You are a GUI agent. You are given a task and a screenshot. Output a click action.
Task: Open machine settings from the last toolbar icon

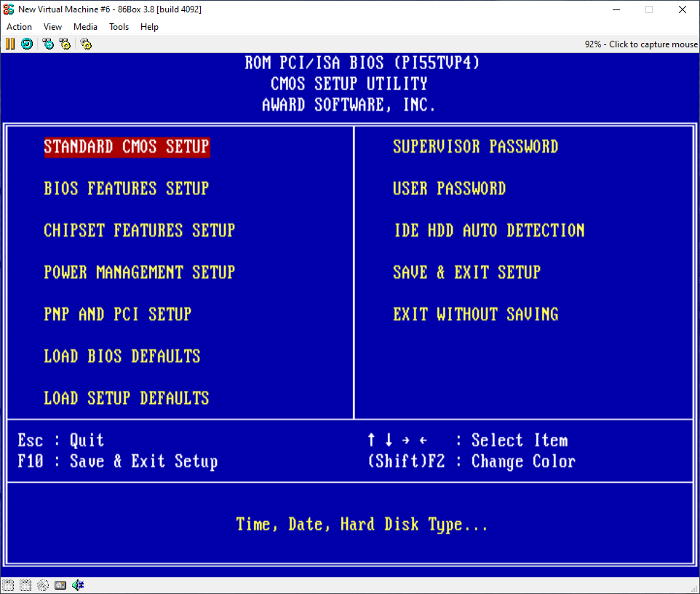pos(86,44)
